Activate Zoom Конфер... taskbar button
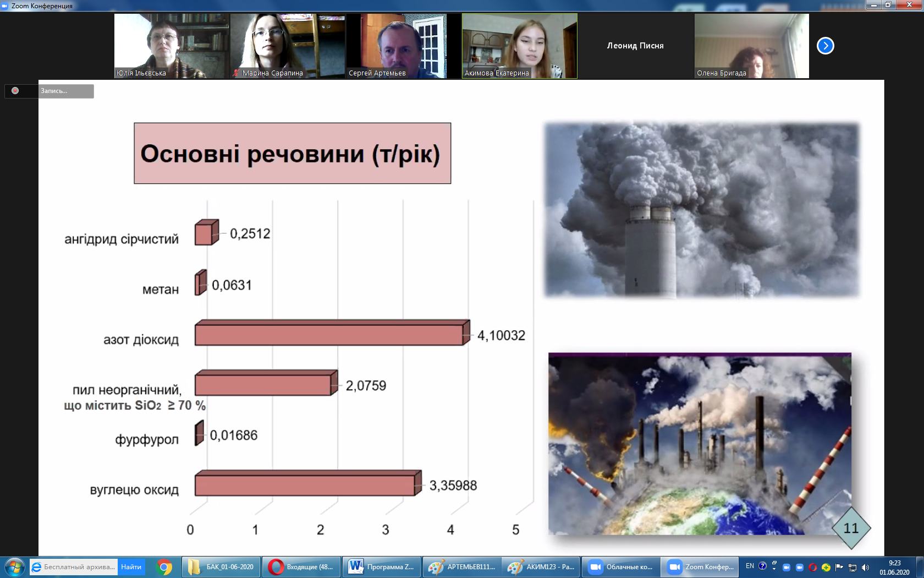924x578 pixels. [701, 567]
